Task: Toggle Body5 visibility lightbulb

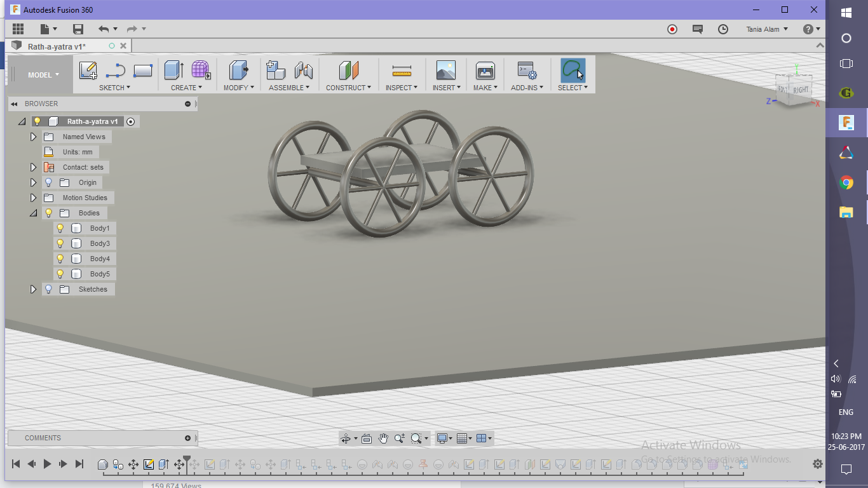Action: 60,274
